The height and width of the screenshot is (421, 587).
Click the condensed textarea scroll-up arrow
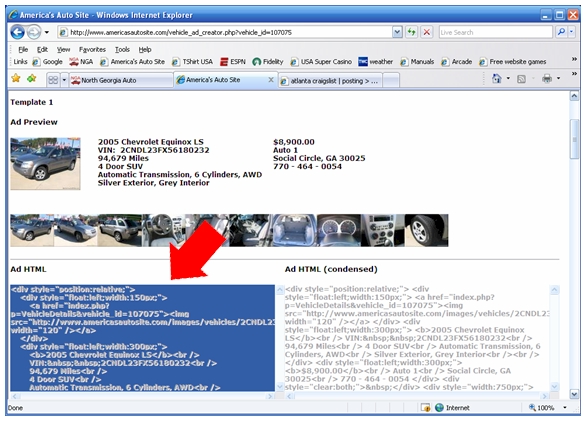click(554, 290)
